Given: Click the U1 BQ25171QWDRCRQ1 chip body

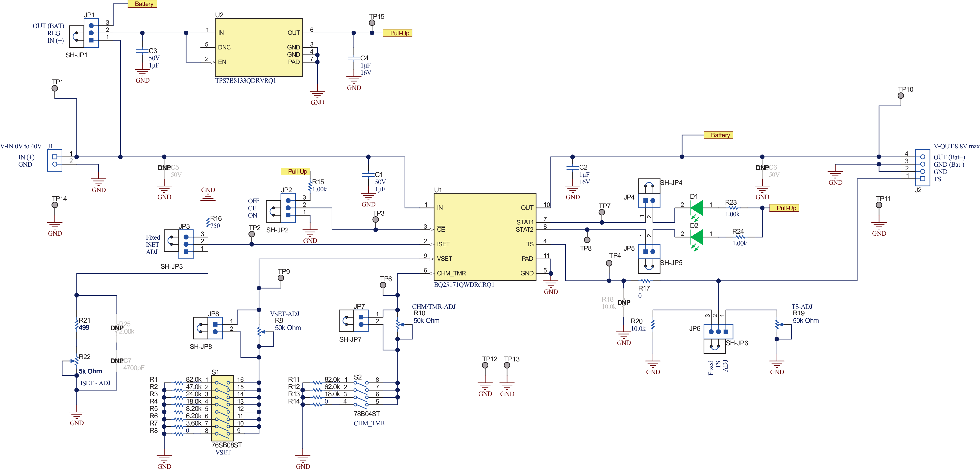Looking at the screenshot, I should click(x=485, y=237).
